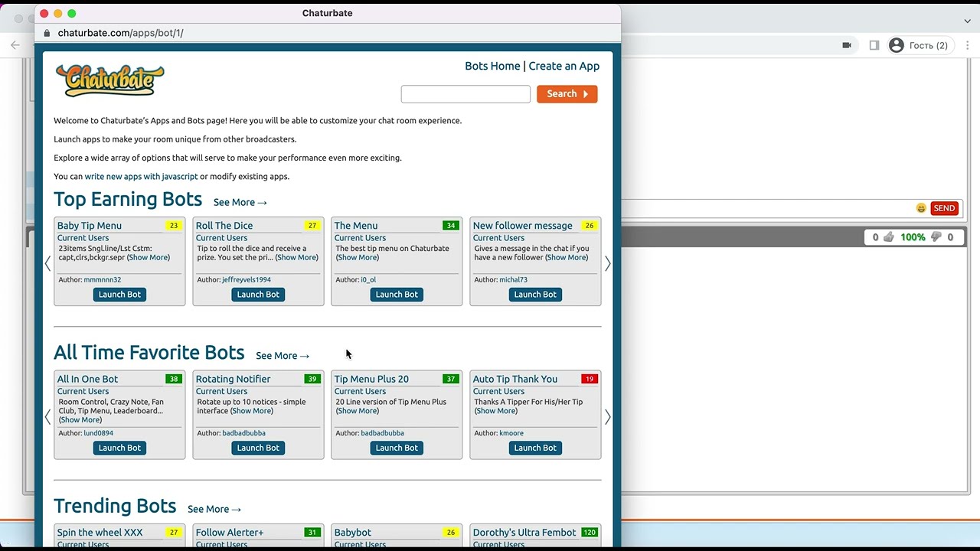Open author i0_ol profile link
980x551 pixels.
[x=368, y=280]
